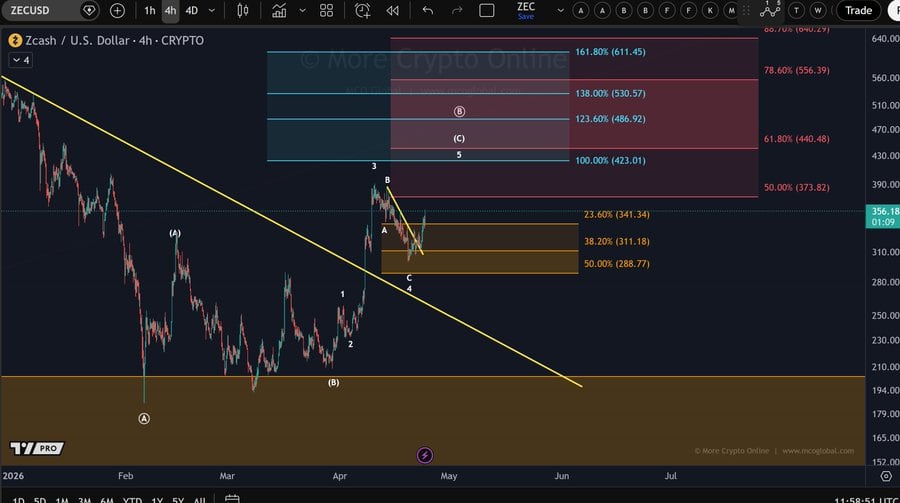The image size is (900, 503).
Task: Expand the time interval dropdown chevron
Action: click(x=212, y=10)
